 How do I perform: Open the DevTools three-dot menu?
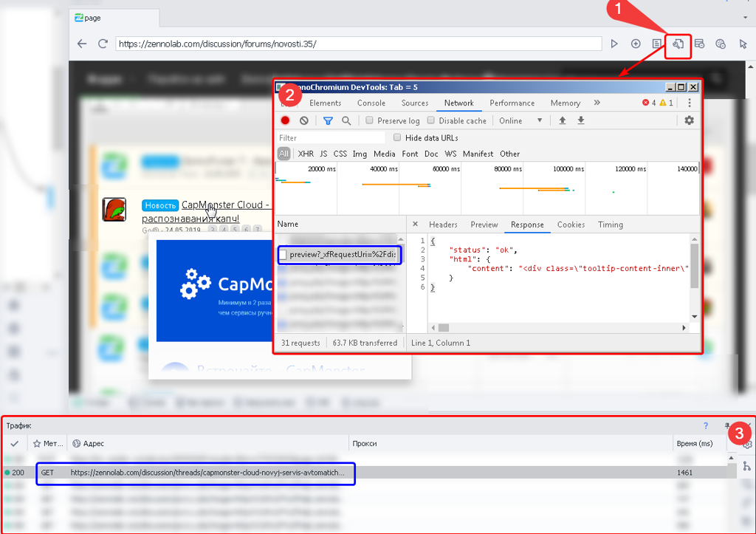tap(690, 103)
